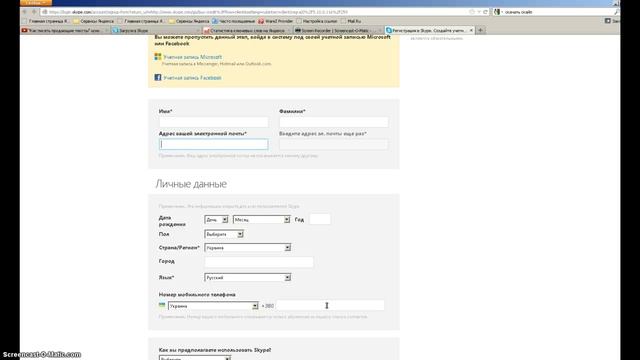Image resolution: width=640 pixels, height=360 pixels.
Task: Open the Mail.Ru bookmark
Action: (351, 21)
